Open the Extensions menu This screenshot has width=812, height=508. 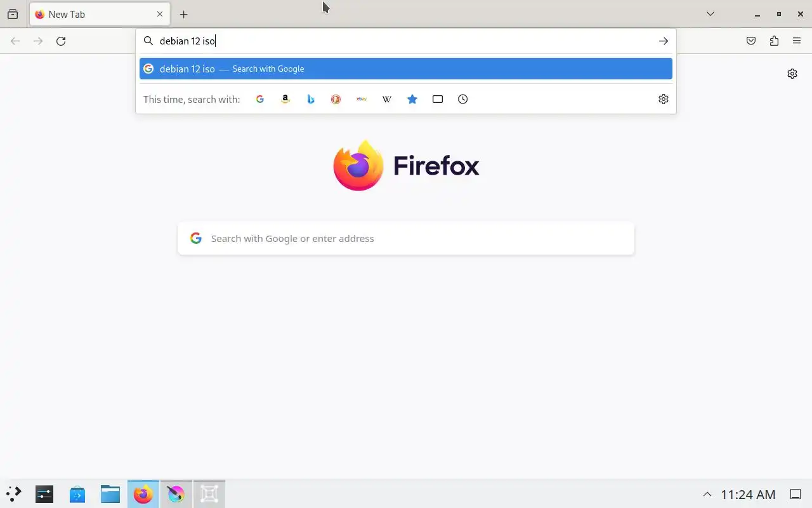click(x=774, y=41)
